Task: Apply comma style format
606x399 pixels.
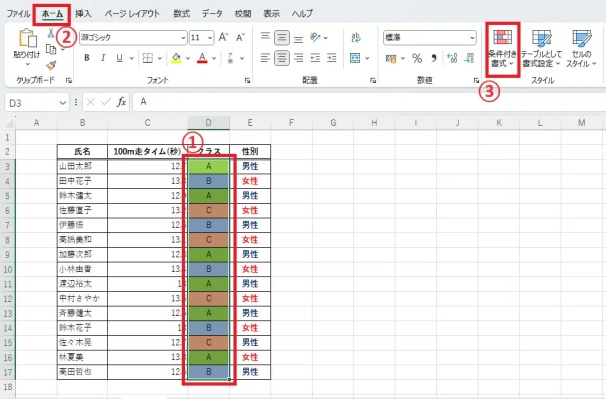Action: [x=434, y=58]
